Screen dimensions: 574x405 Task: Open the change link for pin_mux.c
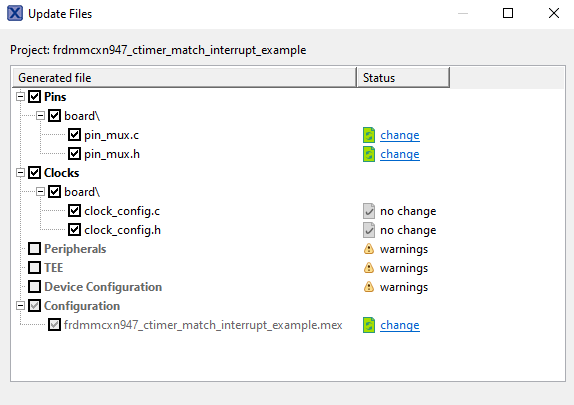400,135
